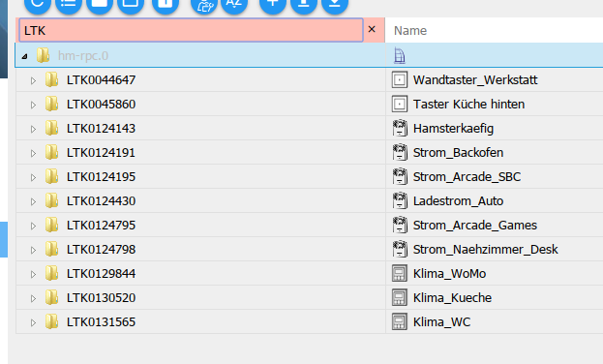The image size is (603, 364).
Task: Click the folder icon of LTK0124430
Action: coord(51,200)
